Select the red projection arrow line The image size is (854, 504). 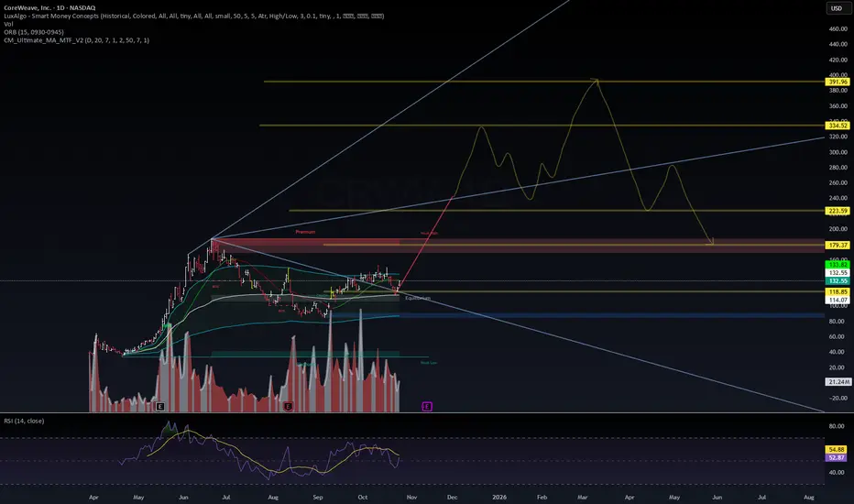pyautogui.click(x=428, y=240)
